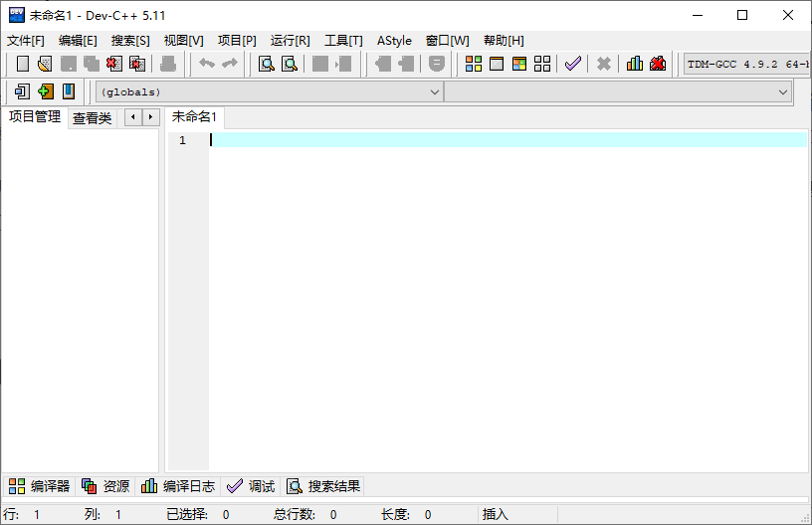Screen dimensions: 812x525
Task: Open the 编译日志 bottom panel tab
Action: pos(178,486)
